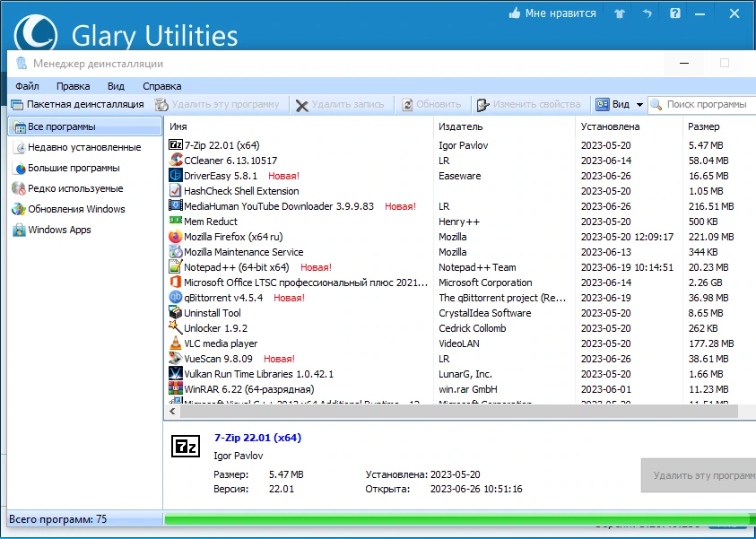Click 'Удалить эту программу' toolbar button
Viewport: 756px width, 539px height.
[217, 104]
